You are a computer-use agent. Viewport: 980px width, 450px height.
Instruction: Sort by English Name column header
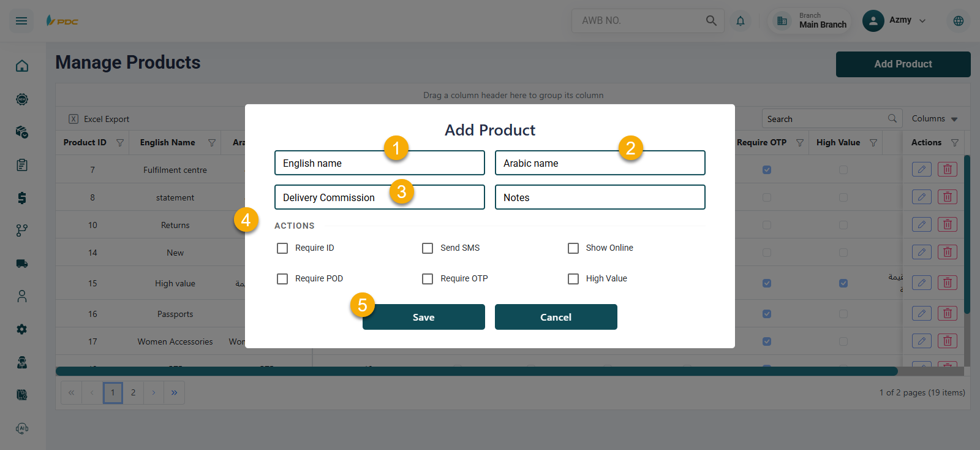[167, 142]
